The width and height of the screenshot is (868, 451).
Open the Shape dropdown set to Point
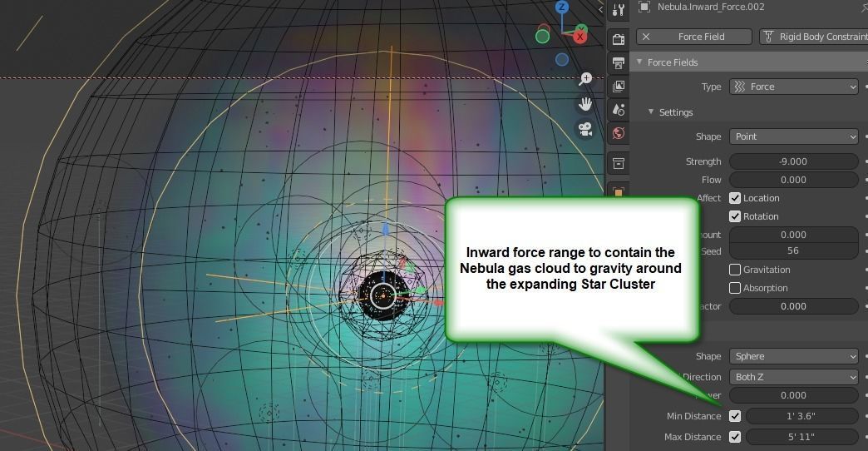(794, 136)
